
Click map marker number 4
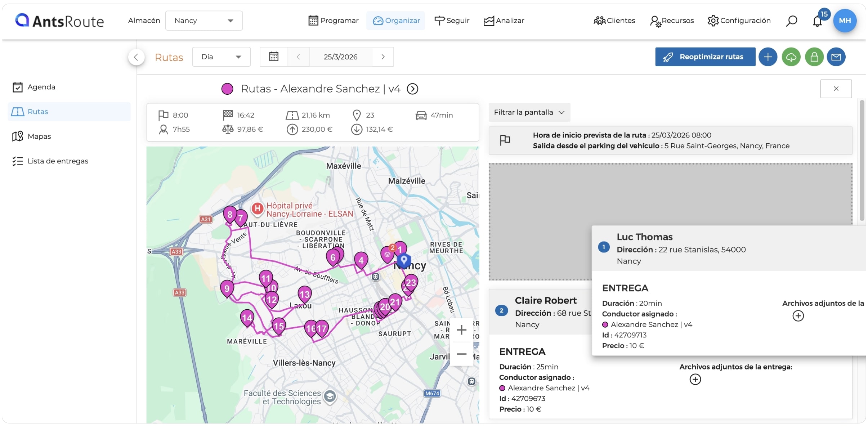[361, 260]
